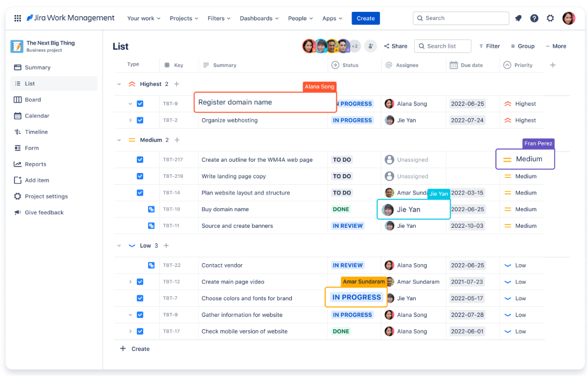This screenshot has width=588, height=376.
Task: Click the Search list input field
Action: click(x=443, y=46)
